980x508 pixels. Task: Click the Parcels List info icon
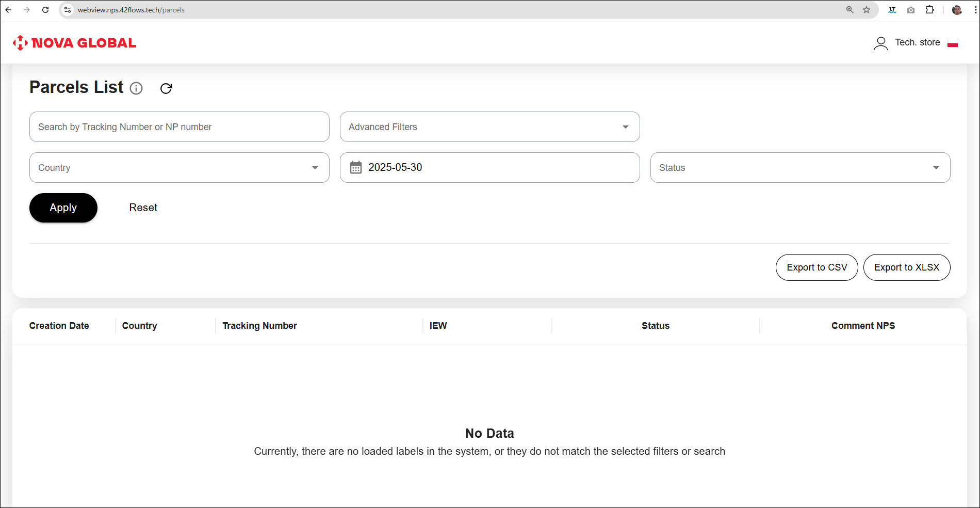(x=136, y=88)
